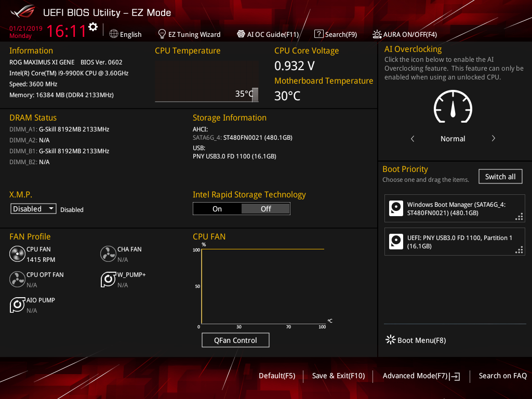Click the Intel i9-9900K CPU info line
Image resolution: width=532 pixels, height=399 pixels.
[69, 73]
